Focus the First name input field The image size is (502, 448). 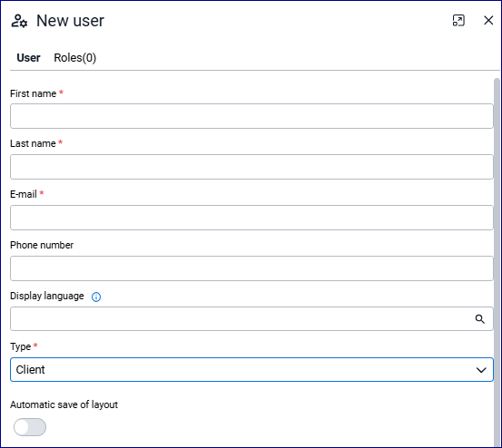click(x=251, y=116)
